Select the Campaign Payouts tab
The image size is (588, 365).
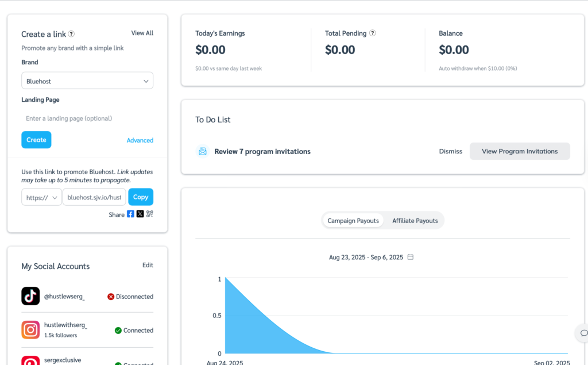click(x=353, y=220)
